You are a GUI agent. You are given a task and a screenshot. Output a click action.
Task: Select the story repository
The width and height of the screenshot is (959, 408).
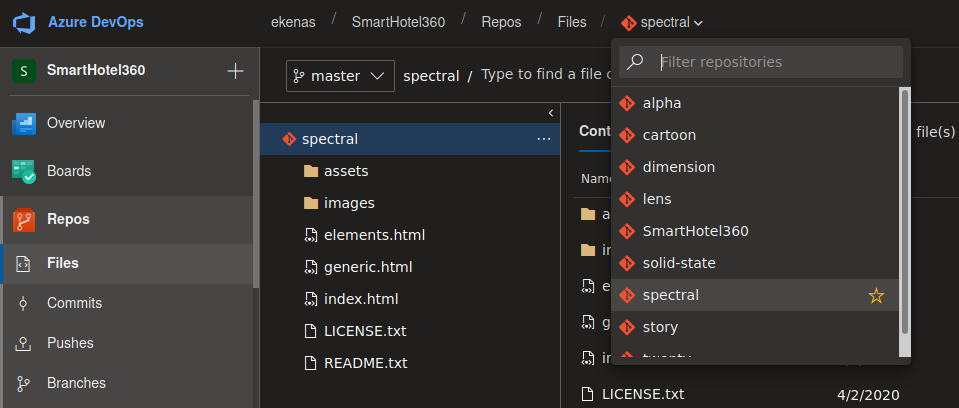click(755, 327)
